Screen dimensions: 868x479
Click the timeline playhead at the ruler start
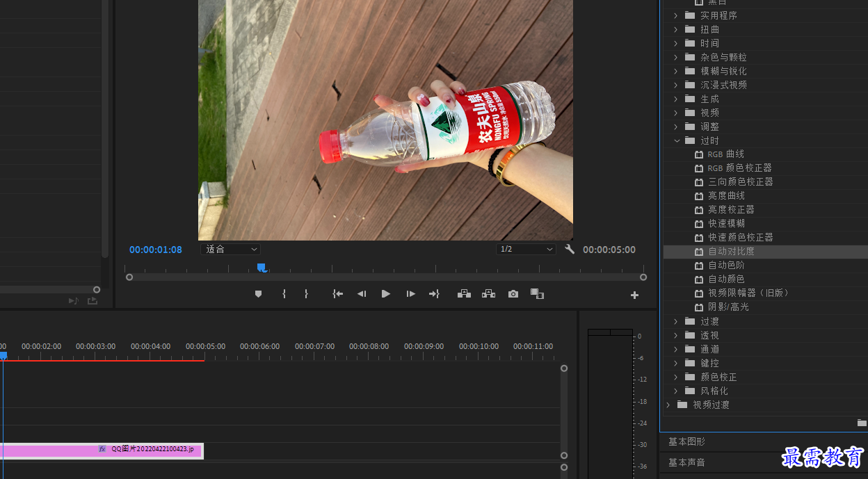[x=3, y=355]
